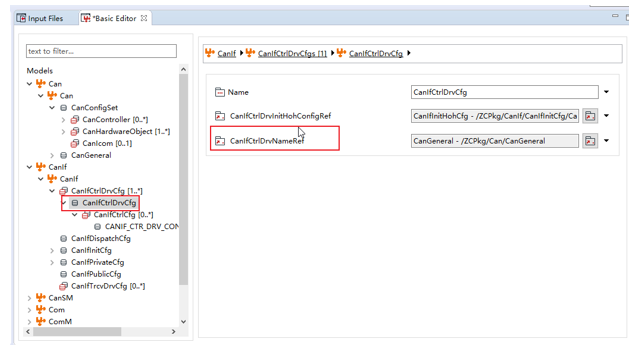Click the tree vertical scrollbar down arrow
This screenshot has height=360, width=640.
click(x=183, y=322)
